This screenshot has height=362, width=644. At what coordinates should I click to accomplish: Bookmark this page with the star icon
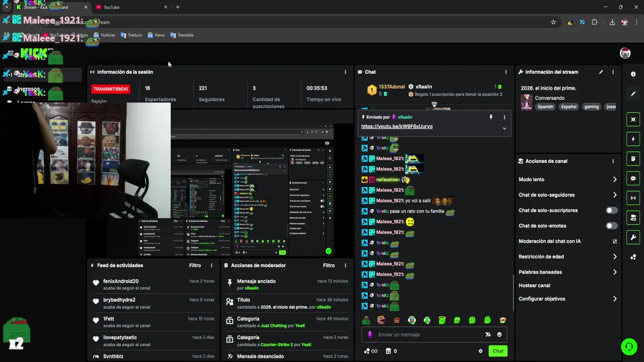click(553, 22)
